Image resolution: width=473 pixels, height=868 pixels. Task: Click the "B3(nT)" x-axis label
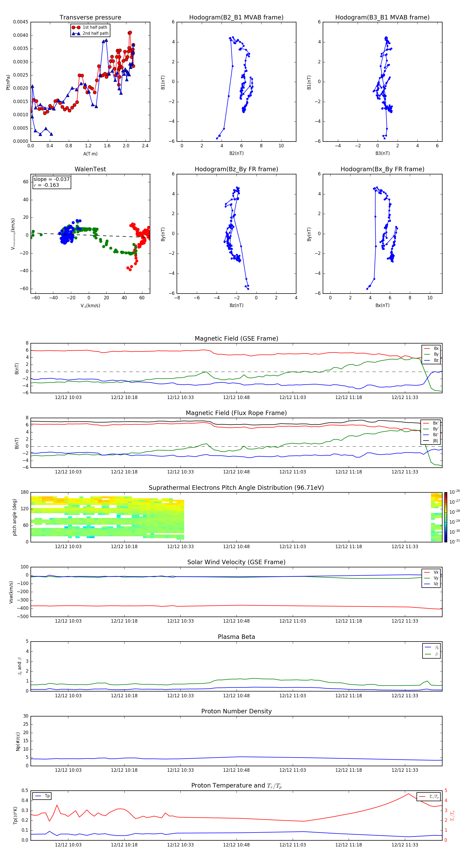pos(382,153)
